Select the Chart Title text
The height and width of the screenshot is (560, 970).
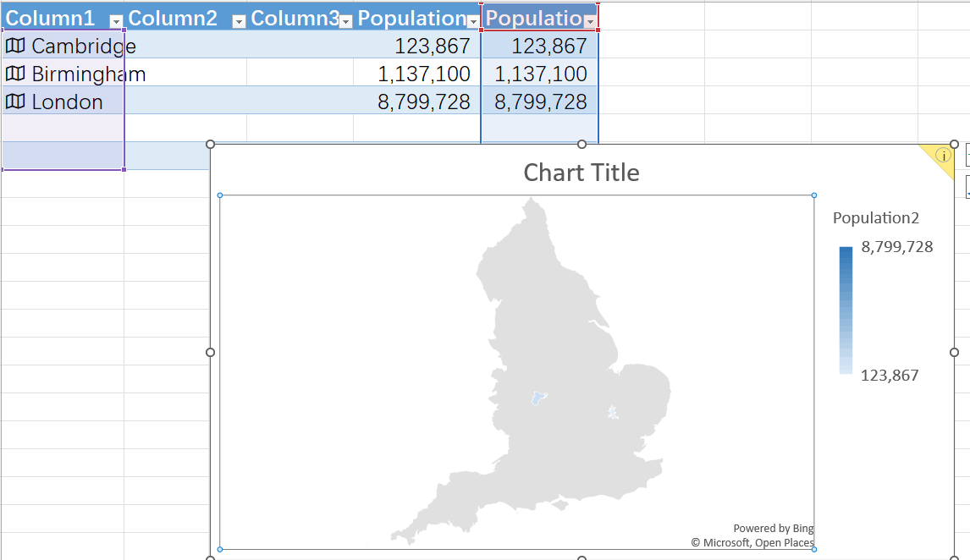pos(581,173)
